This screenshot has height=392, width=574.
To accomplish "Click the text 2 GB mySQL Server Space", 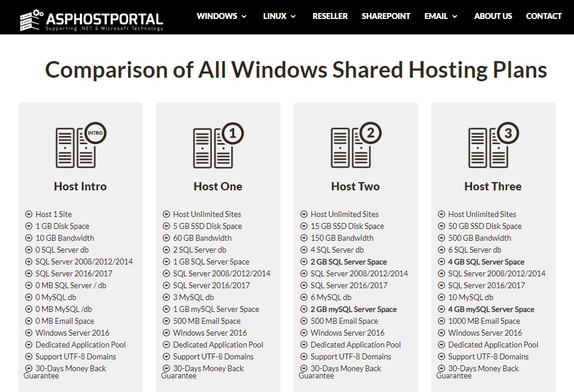I will pyautogui.click(x=353, y=310).
